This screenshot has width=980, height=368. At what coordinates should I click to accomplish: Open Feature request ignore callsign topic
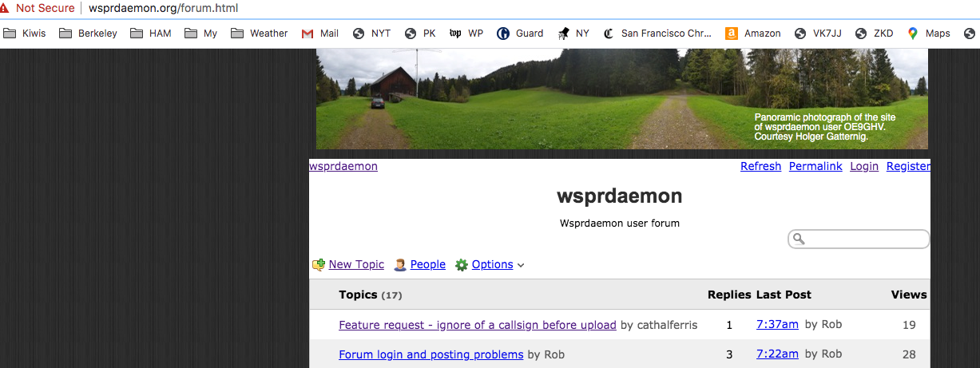(x=478, y=325)
